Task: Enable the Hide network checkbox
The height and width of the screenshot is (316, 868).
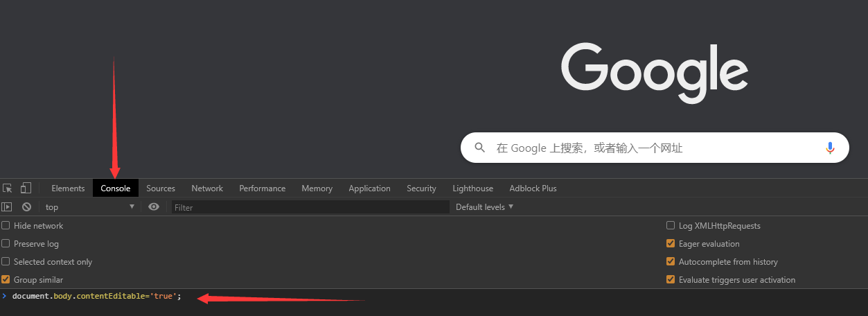Action: tap(6, 226)
